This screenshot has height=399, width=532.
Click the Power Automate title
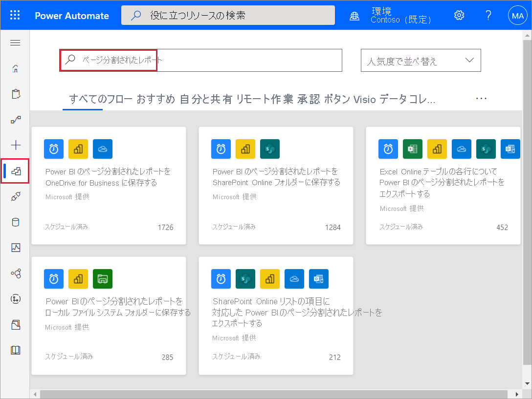point(72,16)
